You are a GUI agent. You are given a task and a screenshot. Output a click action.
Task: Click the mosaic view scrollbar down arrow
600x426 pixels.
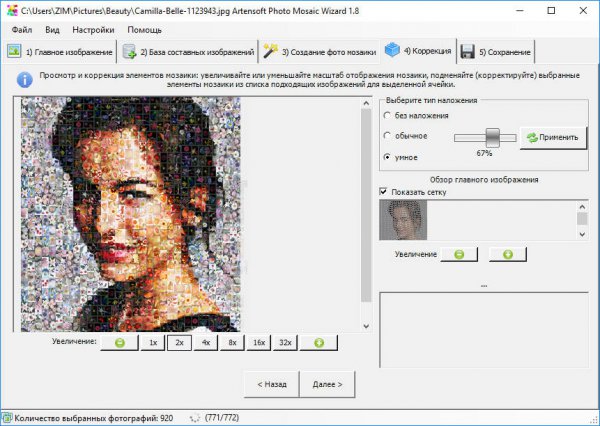tap(366, 326)
